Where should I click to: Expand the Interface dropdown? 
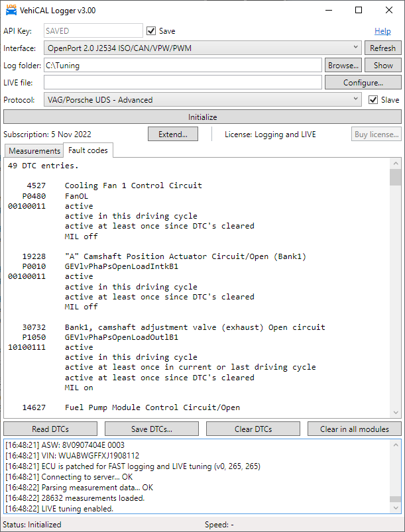356,48
